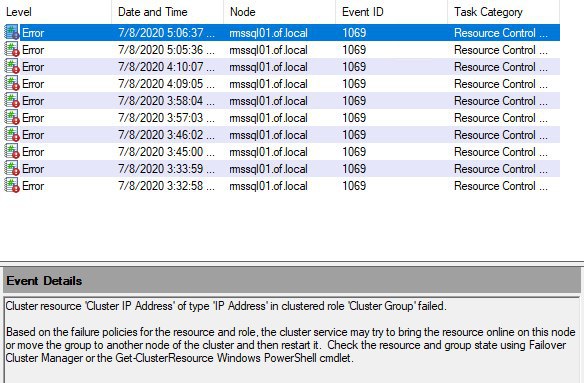Click the rnssql01.of.local node on the 4:10:07 row

269,67
